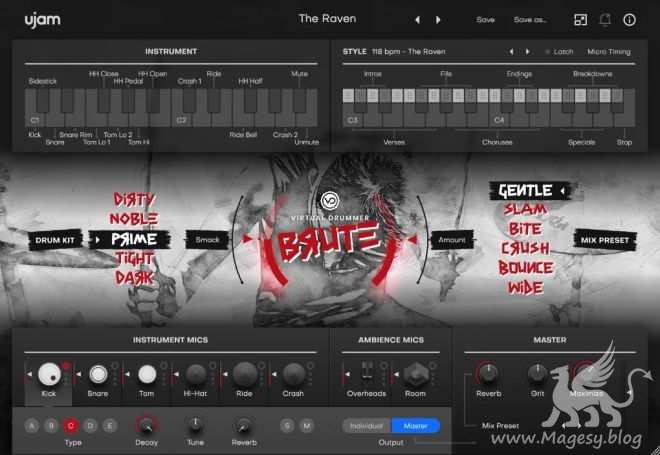Image resolution: width=660 pixels, height=455 pixels.
Task: Click the Mix Preset label button
Action: [605, 240]
